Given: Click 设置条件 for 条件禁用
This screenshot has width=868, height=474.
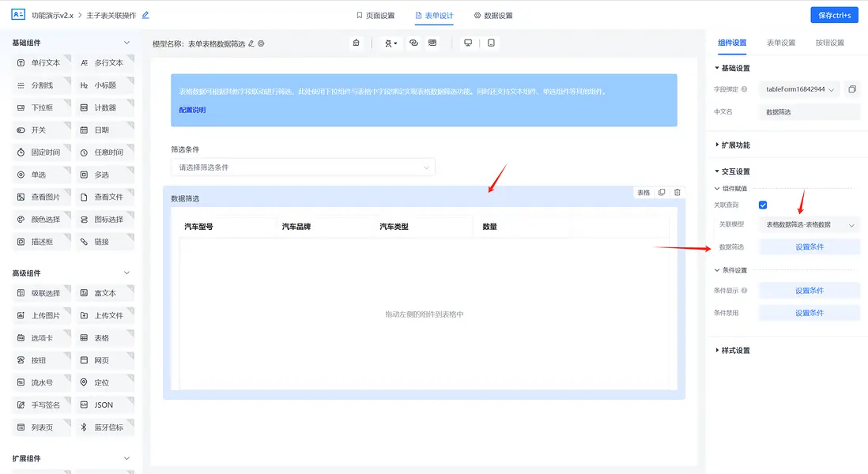Looking at the screenshot, I should (810, 313).
